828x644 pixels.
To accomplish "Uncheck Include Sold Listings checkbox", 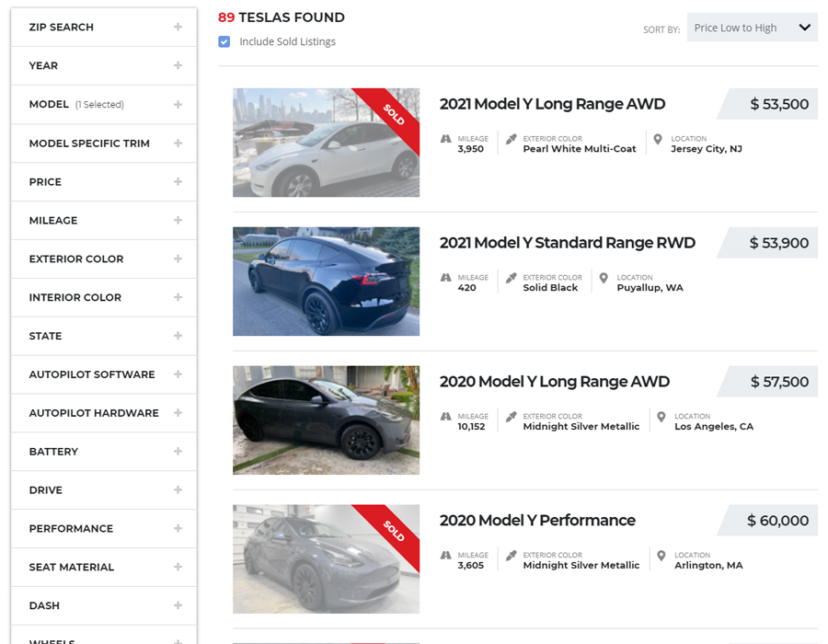I will (x=224, y=41).
